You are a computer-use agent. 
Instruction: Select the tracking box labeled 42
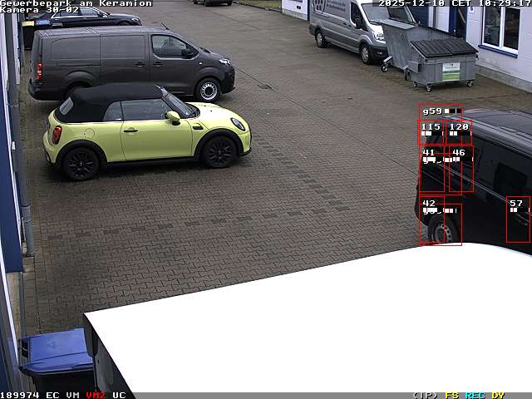(x=440, y=223)
